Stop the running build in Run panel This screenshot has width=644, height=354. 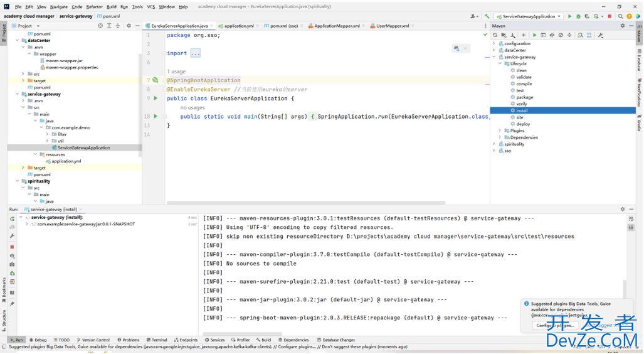[12, 247]
